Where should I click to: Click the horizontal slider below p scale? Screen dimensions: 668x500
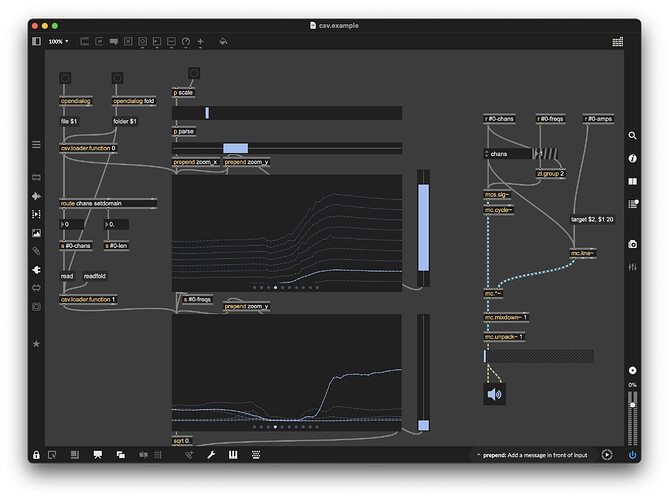(287, 113)
